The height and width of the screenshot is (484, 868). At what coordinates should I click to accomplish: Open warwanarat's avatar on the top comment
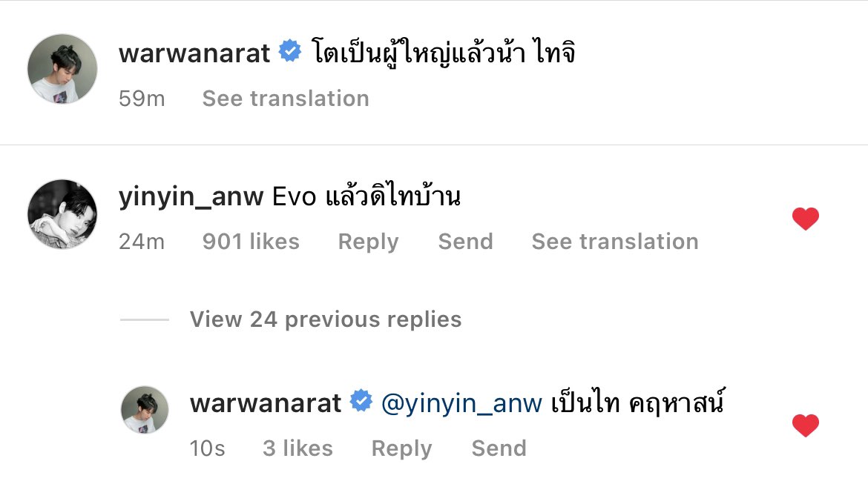tap(62, 69)
